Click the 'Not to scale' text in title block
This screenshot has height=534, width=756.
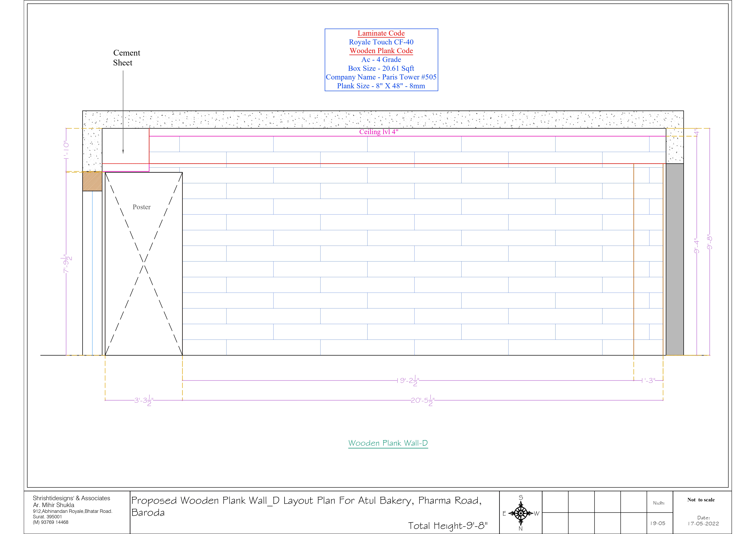[x=701, y=500]
